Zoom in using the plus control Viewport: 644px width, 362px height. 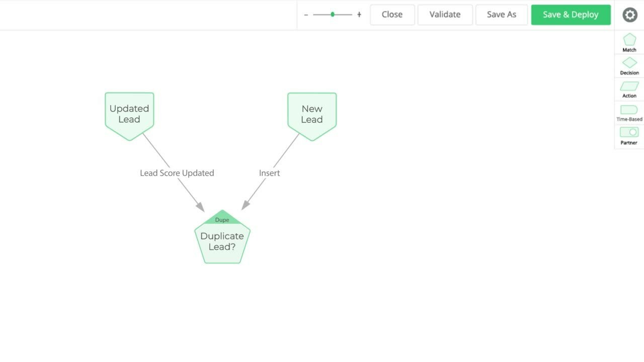(x=359, y=15)
